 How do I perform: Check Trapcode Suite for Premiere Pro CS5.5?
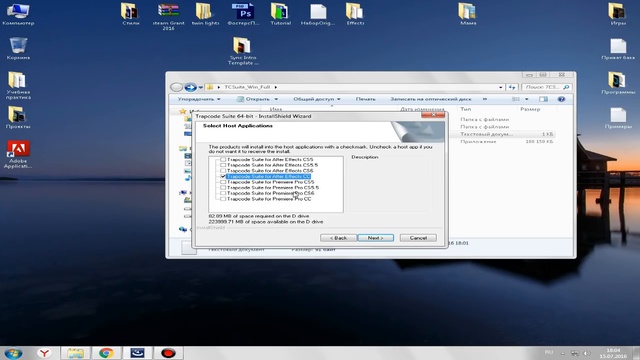(223, 188)
